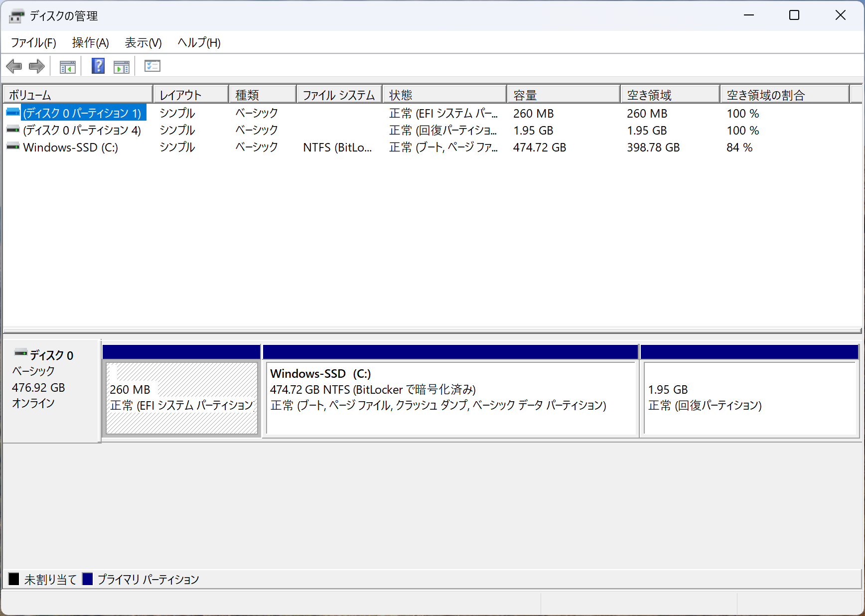Click the プライマリ パーティション blue legend swatch
This screenshot has width=865, height=616.
88,579
